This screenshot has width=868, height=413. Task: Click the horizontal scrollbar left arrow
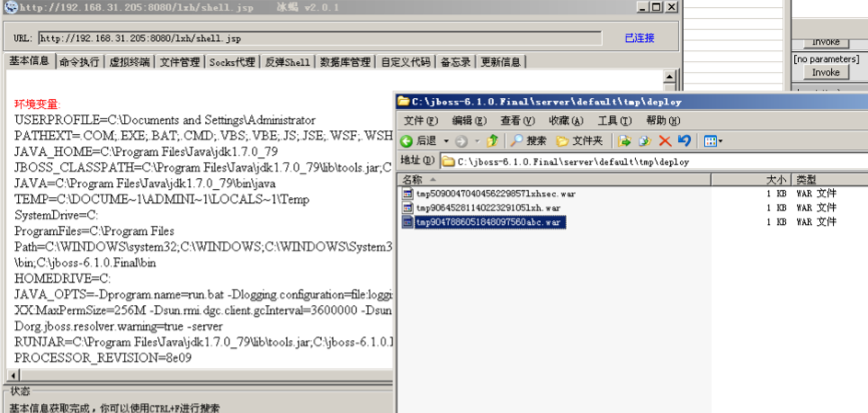pyautogui.click(x=13, y=375)
